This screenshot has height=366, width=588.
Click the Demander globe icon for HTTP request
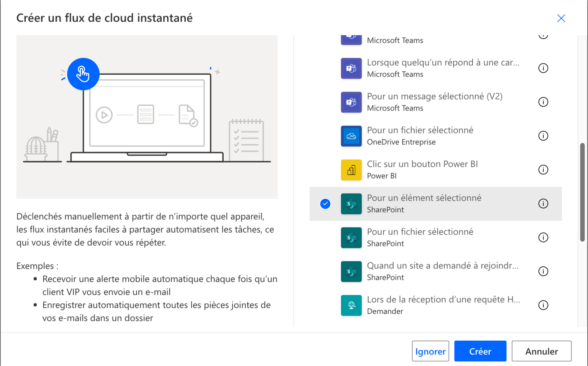[351, 306]
